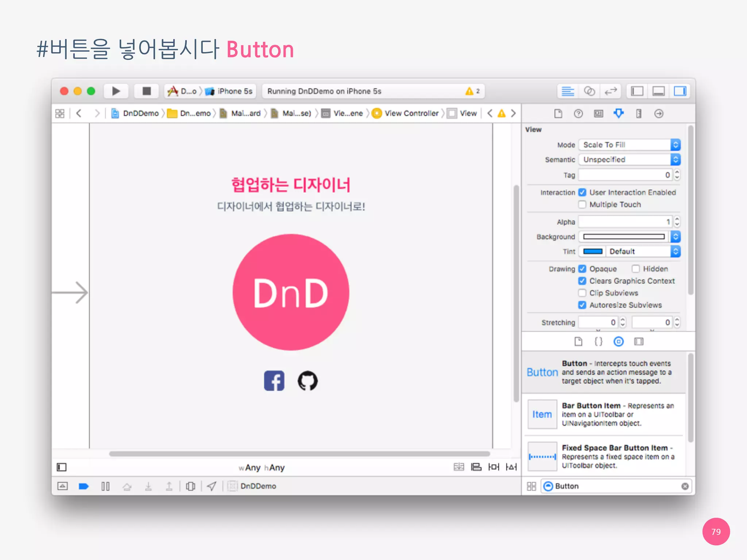Open the File inspector
Image resolution: width=747 pixels, height=560 pixels.
coord(558,114)
